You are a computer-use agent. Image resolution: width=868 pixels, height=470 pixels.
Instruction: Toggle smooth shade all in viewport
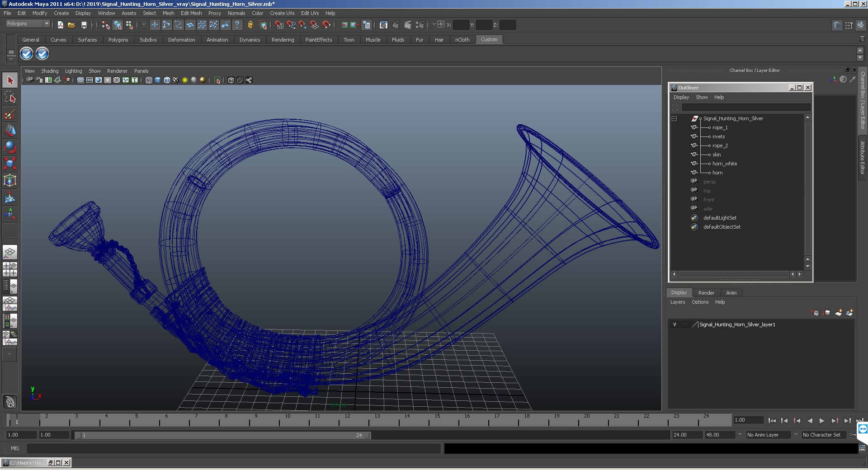coord(158,80)
